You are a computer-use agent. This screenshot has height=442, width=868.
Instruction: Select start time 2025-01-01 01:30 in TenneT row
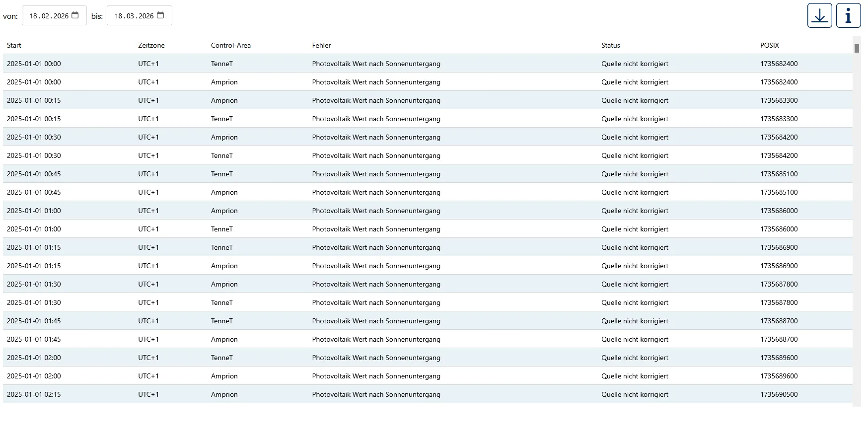34,302
